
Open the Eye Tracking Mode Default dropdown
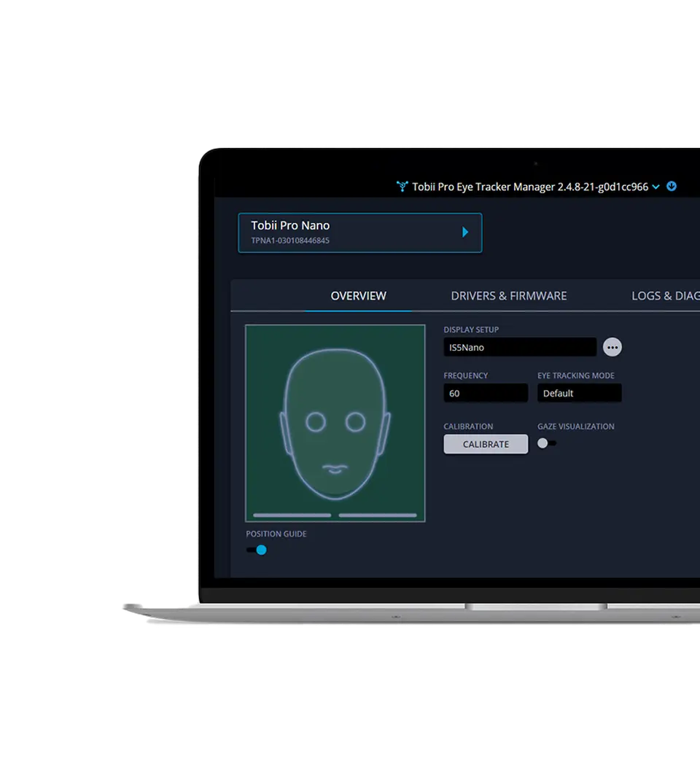tap(579, 393)
